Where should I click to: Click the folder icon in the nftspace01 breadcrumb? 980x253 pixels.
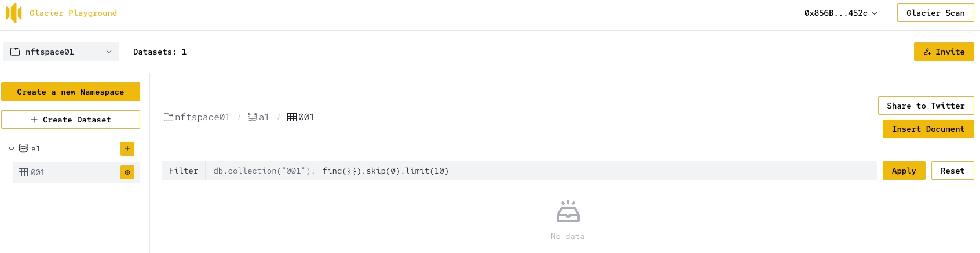169,117
